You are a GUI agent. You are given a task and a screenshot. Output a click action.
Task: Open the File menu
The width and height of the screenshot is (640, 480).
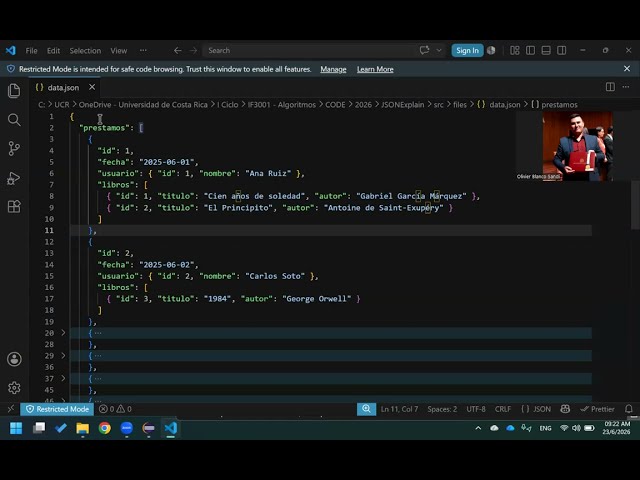pyautogui.click(x=31, y=51)
